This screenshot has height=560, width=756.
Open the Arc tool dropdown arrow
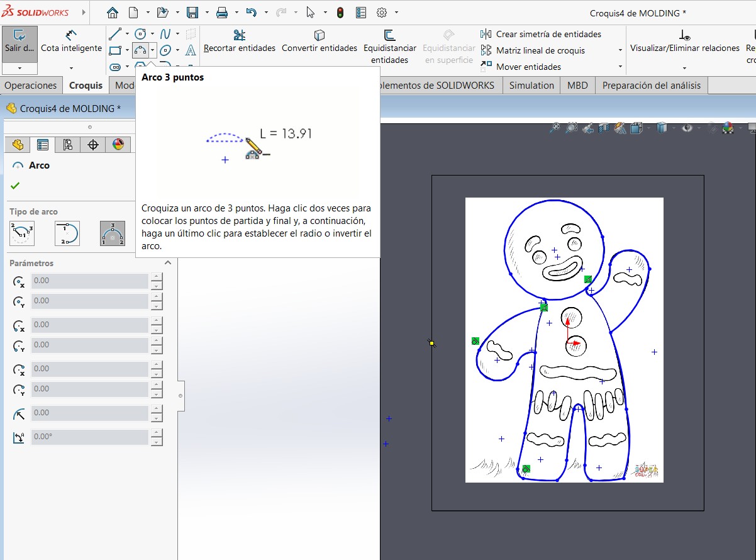click(x=153, y=50)
